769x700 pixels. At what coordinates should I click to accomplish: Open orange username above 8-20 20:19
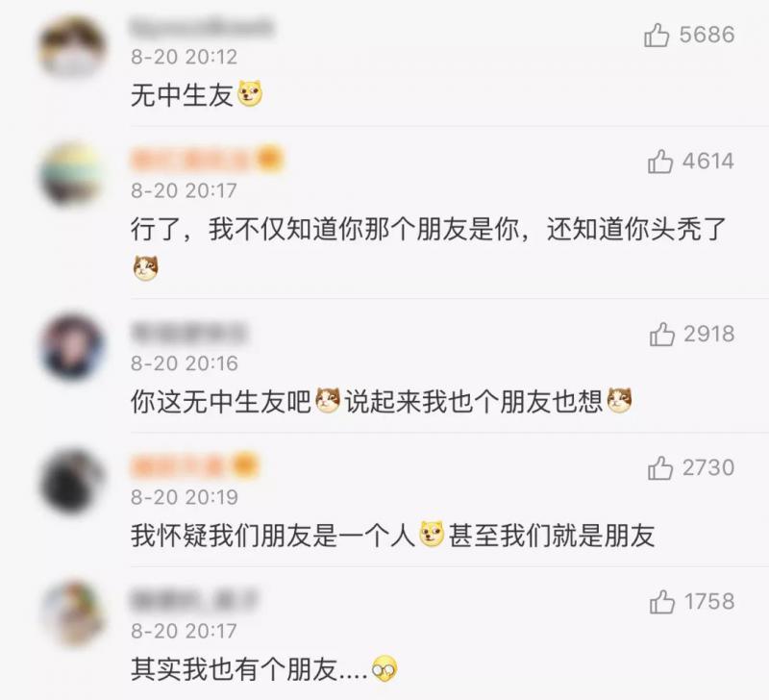click(195, 466)
